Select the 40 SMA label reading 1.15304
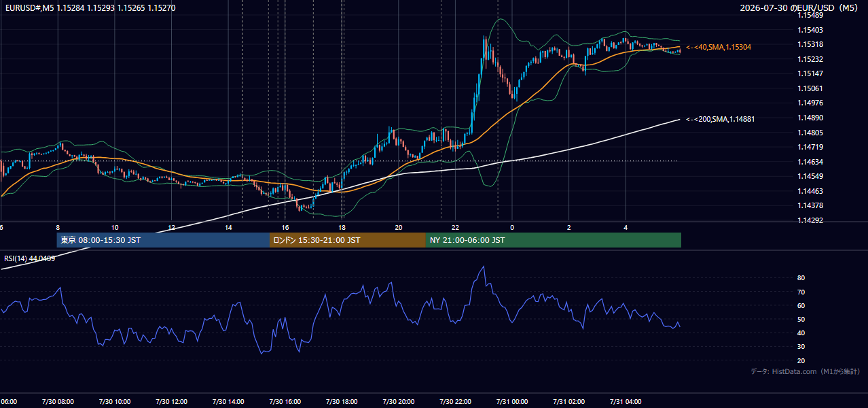The width and height of the screenshot is (868, 408). [719, 47]
